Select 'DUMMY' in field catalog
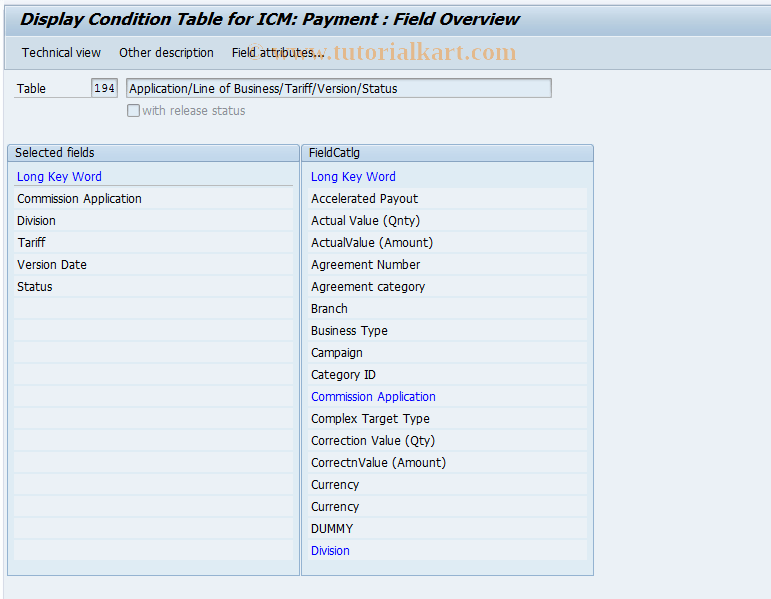The image size is (771, 599). 448,529
